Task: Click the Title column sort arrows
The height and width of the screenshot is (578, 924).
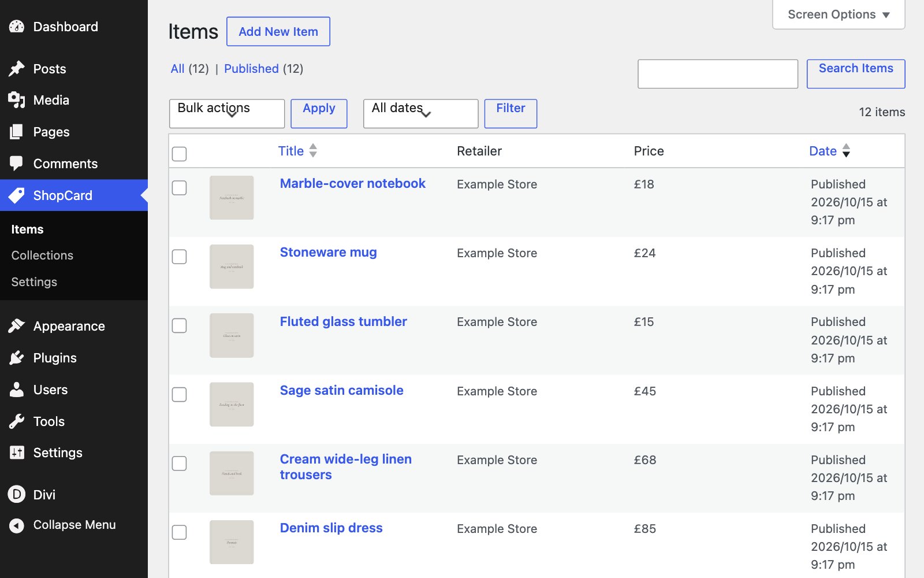Action: (x=313, y=150)
